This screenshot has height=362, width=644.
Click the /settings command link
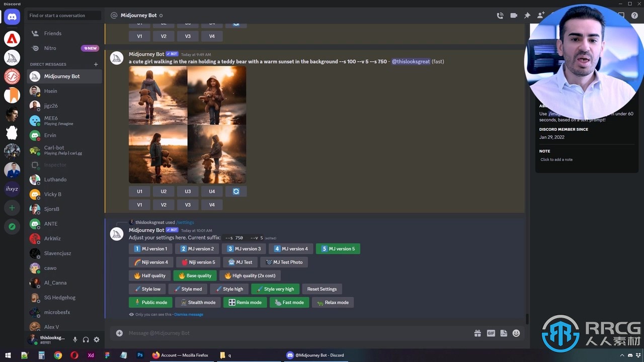(185, 222)
